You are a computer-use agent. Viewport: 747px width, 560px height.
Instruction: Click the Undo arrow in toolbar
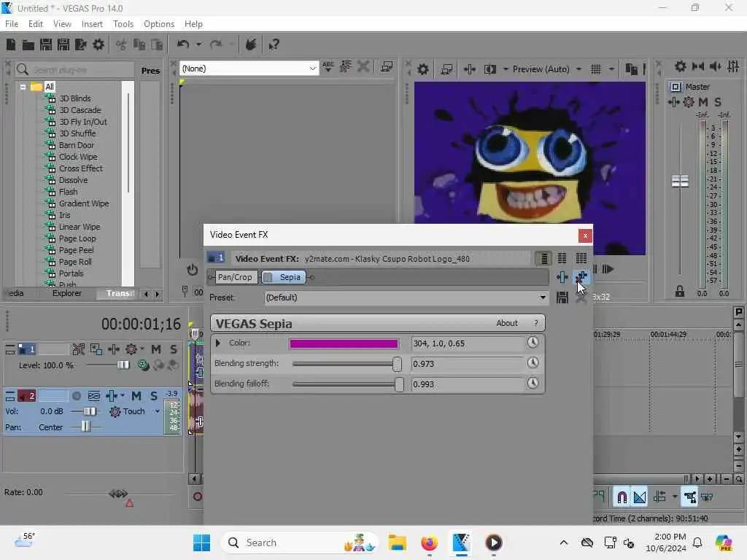[x=182, y=44]
